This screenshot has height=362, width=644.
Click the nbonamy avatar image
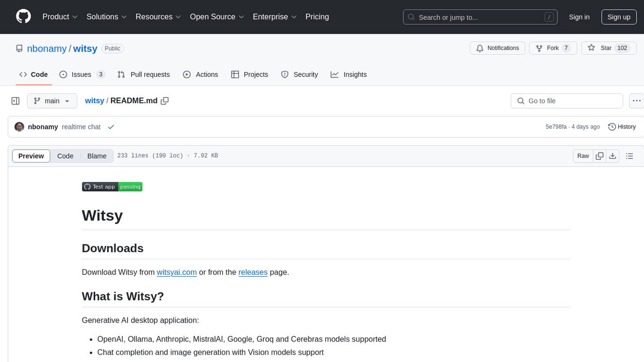19,127
